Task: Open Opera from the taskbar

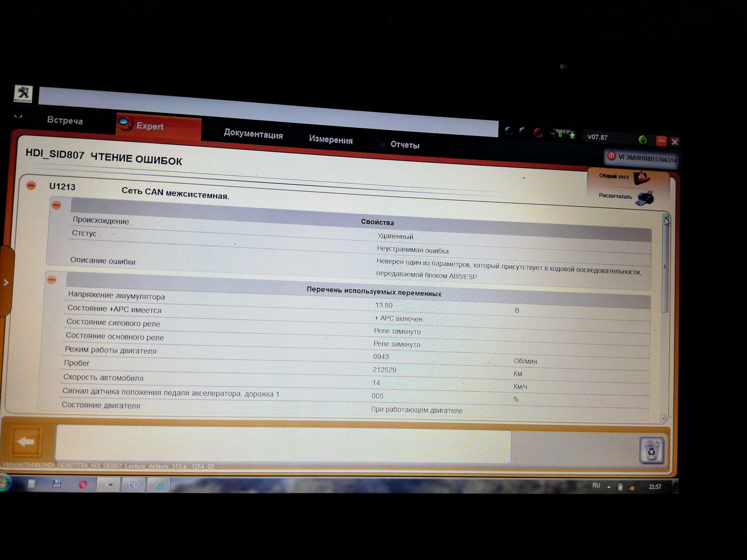Action: (83, 485)
